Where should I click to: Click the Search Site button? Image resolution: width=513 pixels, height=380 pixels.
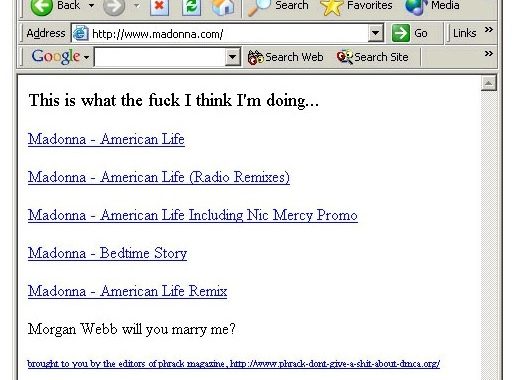(372, 57)
